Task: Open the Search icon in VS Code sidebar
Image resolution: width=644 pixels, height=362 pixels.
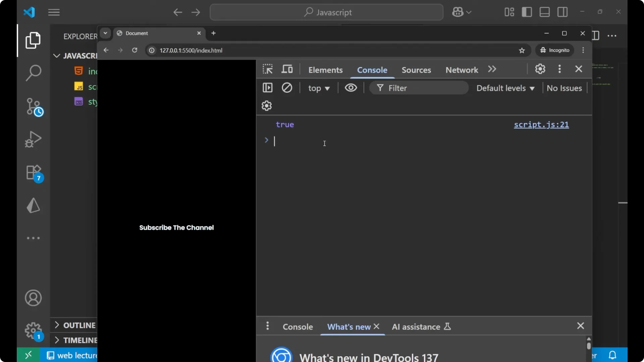Action: (x=33, y=72)
